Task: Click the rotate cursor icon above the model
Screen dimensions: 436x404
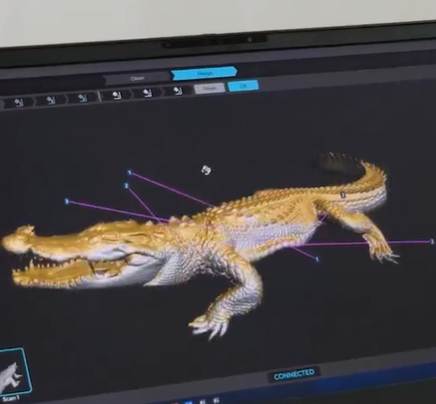Action: 206,170
